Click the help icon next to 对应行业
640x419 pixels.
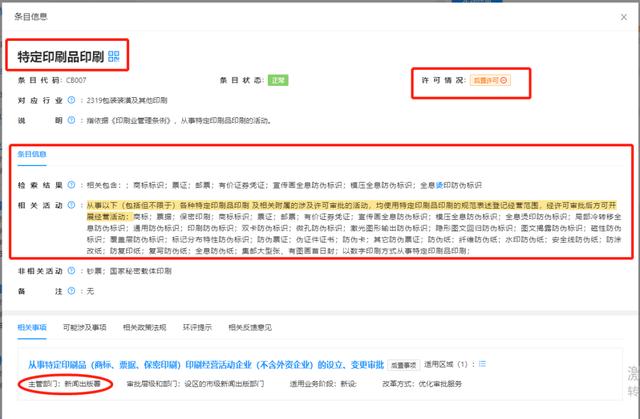tap(71, 100)
